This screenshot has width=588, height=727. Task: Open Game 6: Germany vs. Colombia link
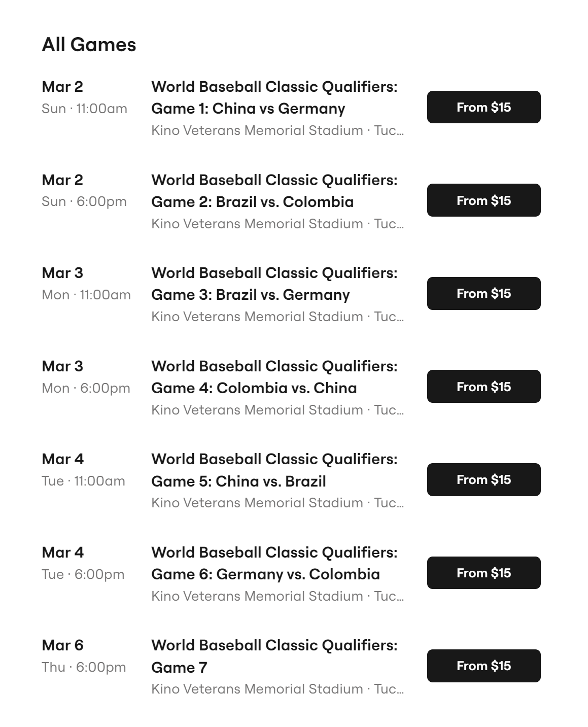click(x=274, y=563)
